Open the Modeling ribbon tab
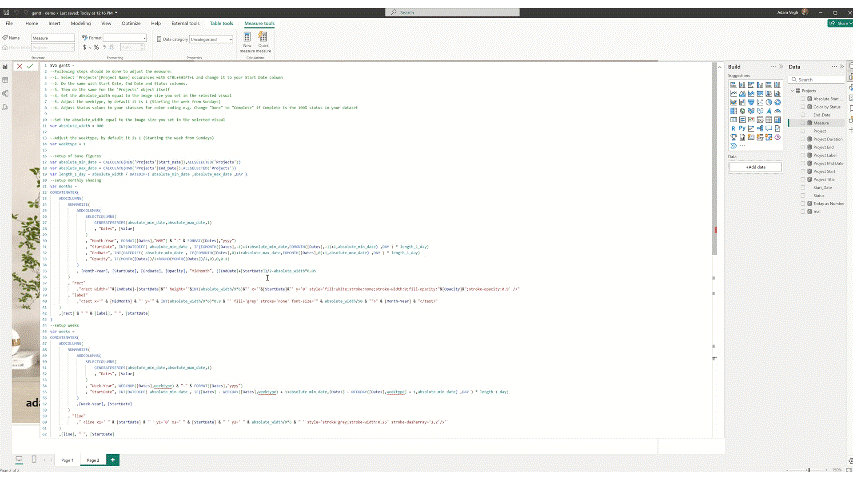Image resolution: width=853 pixels, height=480 pixels. (x=75, y=22)
